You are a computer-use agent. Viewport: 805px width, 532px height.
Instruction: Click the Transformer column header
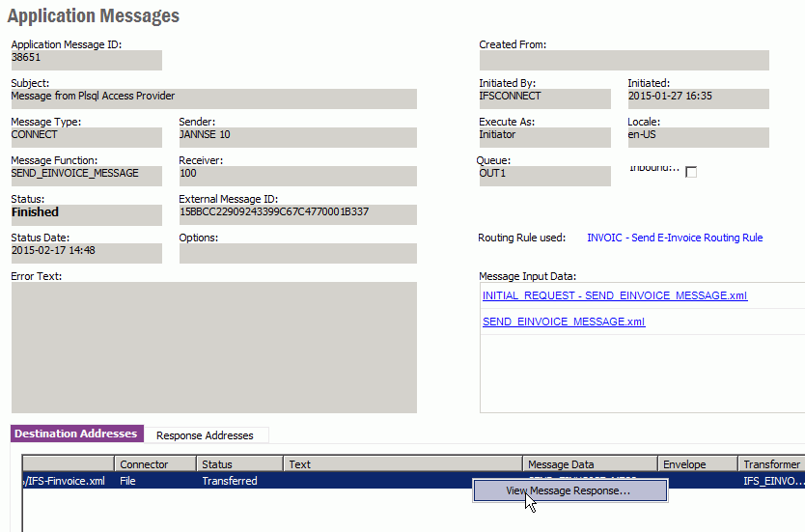click(771, 464)
